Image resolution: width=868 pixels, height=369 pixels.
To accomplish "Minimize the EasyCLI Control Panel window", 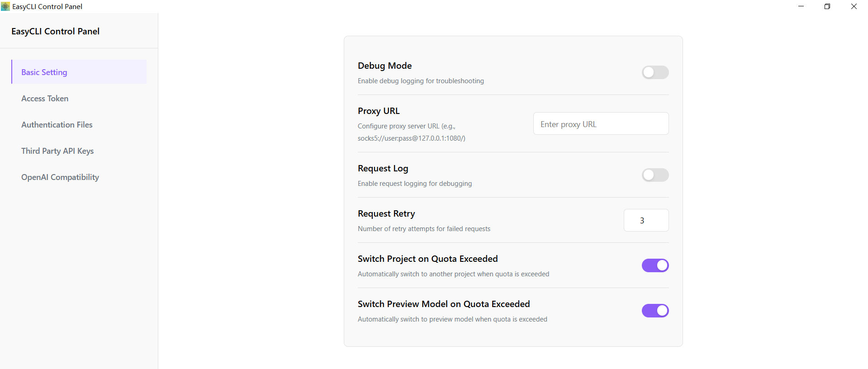I will 801,6.
